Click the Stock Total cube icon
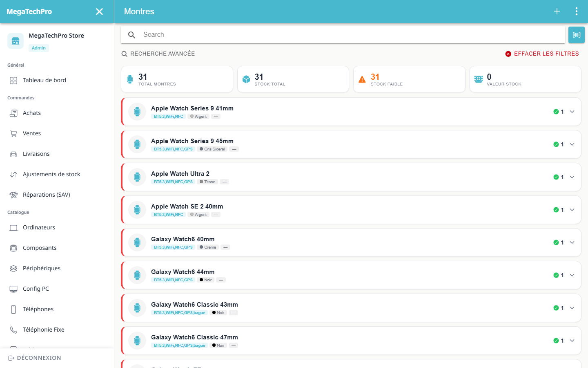This screenshot has width=588, height=368. coord(246,79)
